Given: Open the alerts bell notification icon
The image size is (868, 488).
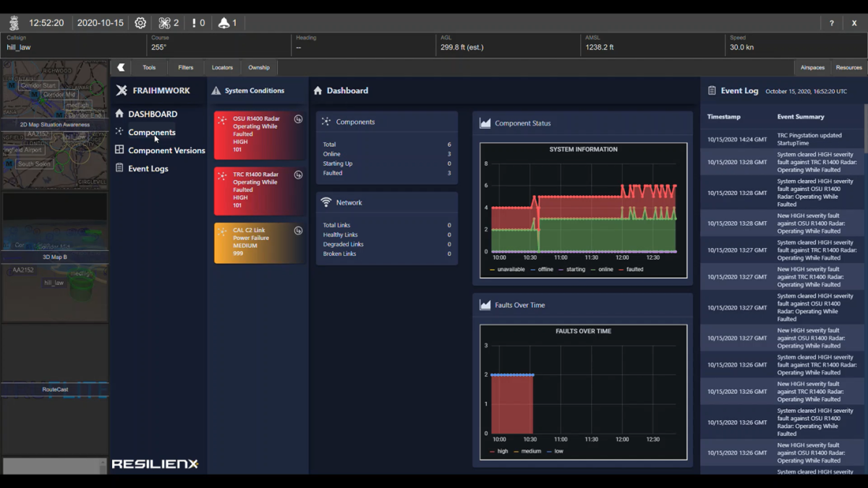Looking at the screenshot, I should (224, 23).
